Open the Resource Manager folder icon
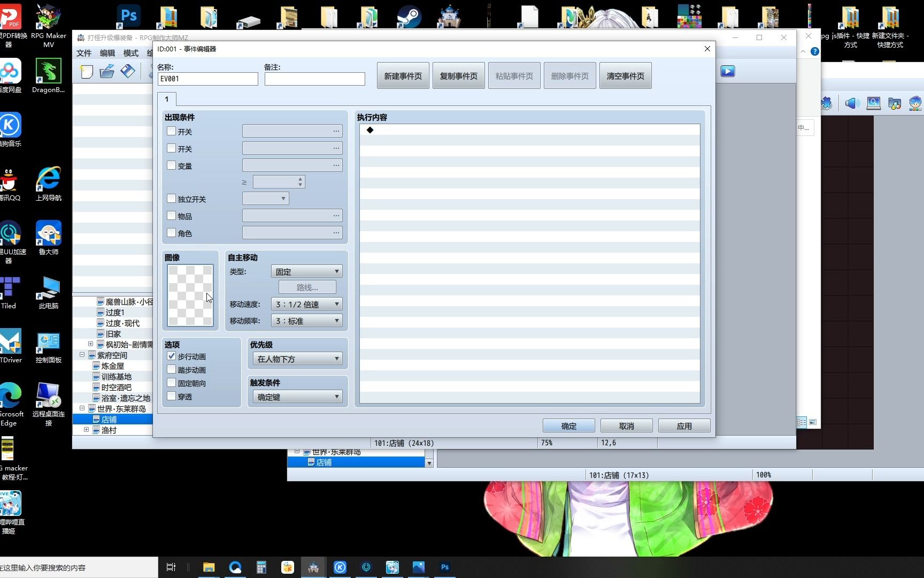This screenshot has width=924, height=578. point(895,103)
